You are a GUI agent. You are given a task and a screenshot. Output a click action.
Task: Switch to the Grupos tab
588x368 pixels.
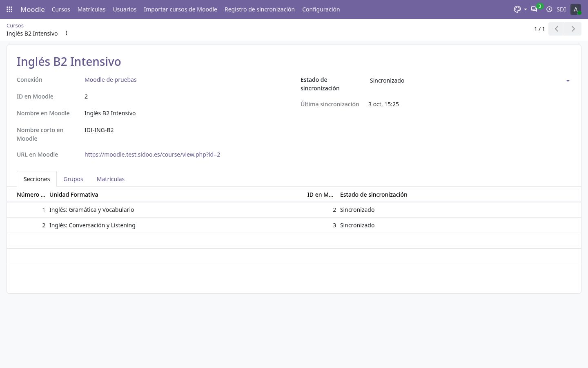click(x=73, y=179)
